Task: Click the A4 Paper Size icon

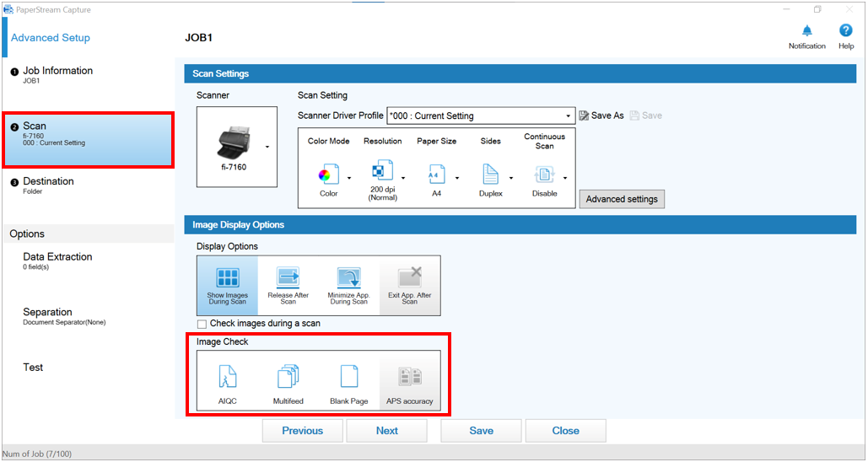Action: point(437,175)
